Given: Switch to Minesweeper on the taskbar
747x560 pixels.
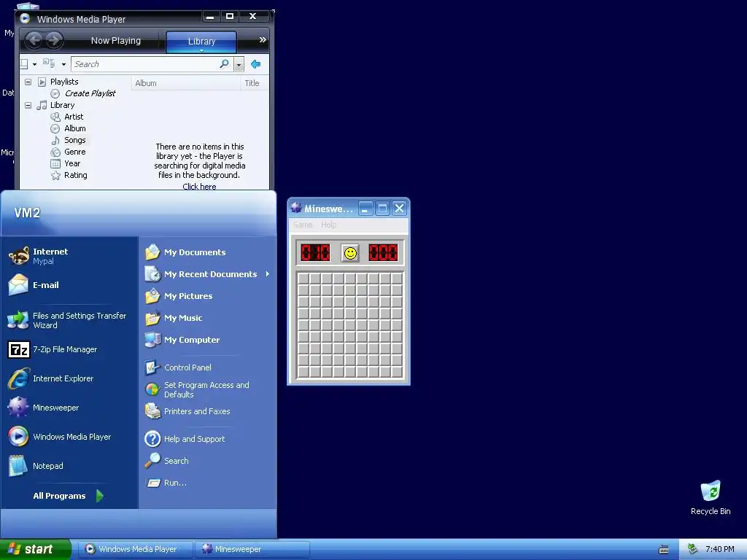Looking at the screenshot, I should click(252, 549).
